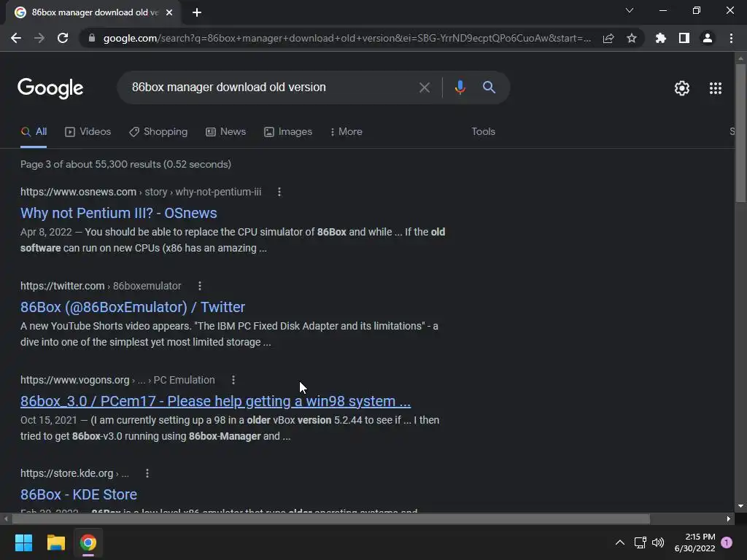Image resolution: width=747 pixels, height=560 pixels.
Task: Show hidden system tray icons
Action: click(x=620, y=542)
